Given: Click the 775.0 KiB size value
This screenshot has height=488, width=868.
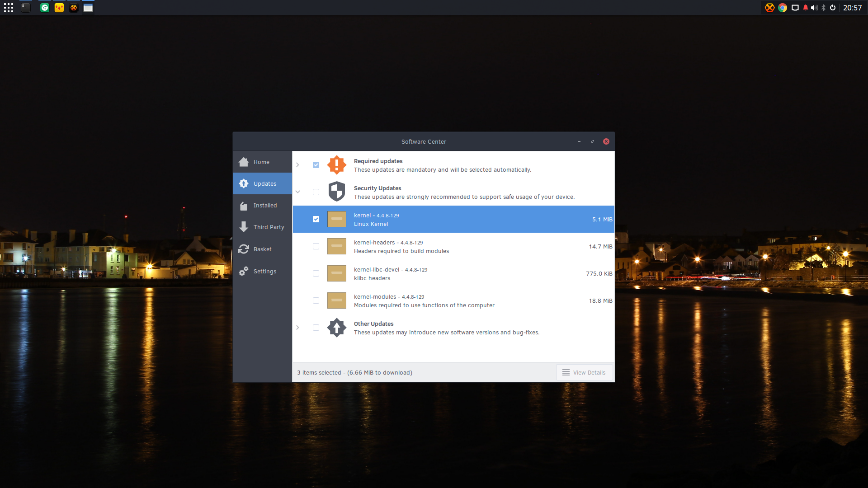Looking at the screenshot, I should point(599,274).
